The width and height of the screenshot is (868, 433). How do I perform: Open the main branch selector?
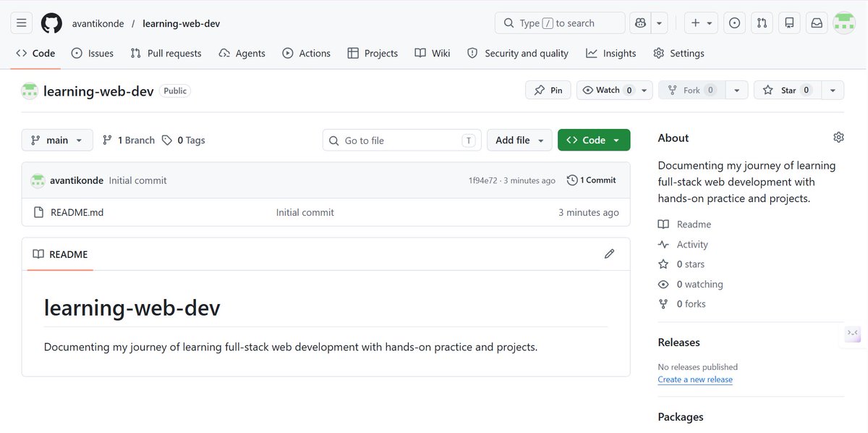57,140
